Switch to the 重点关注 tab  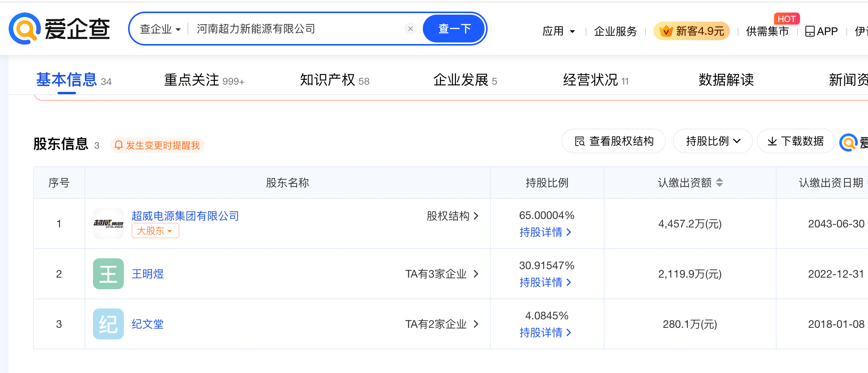[x=204, y=80]
